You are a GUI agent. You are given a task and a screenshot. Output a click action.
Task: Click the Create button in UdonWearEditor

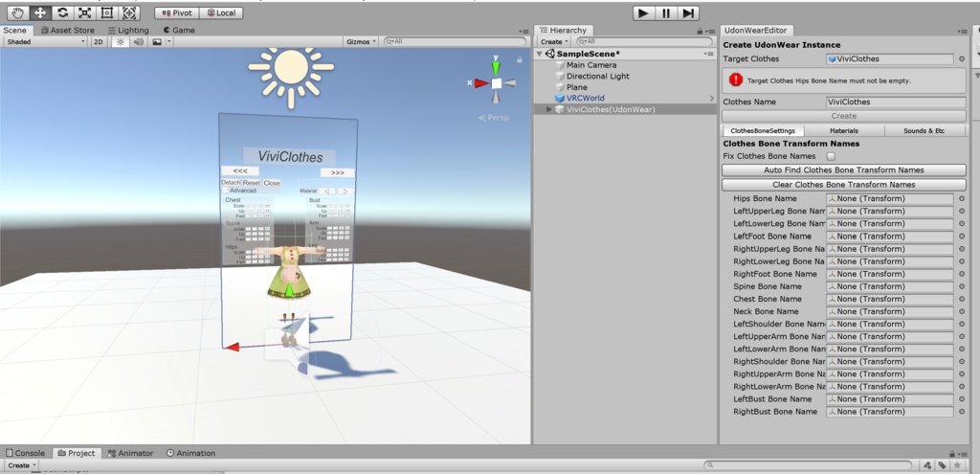(844, 116)
